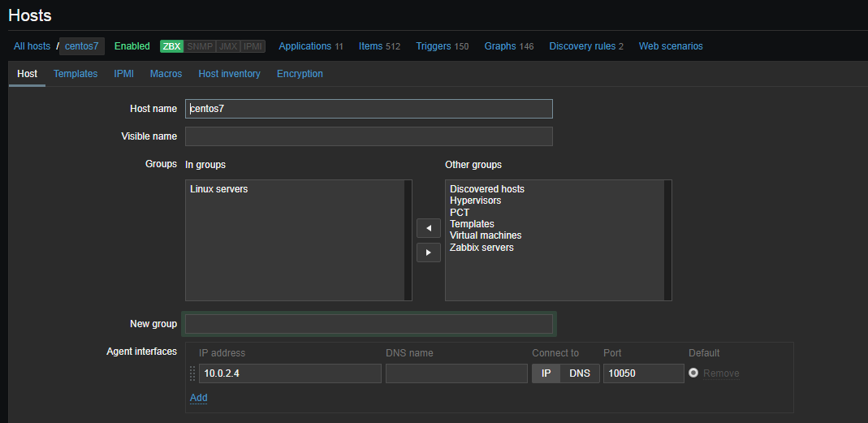The width and height of the screenshot is (868, 423).
Task: Set Connect to option to IP
Action: (x=546, y=373)
